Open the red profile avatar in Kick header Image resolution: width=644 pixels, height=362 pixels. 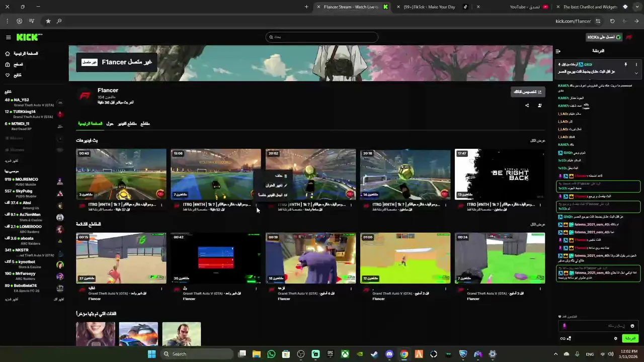629,37
